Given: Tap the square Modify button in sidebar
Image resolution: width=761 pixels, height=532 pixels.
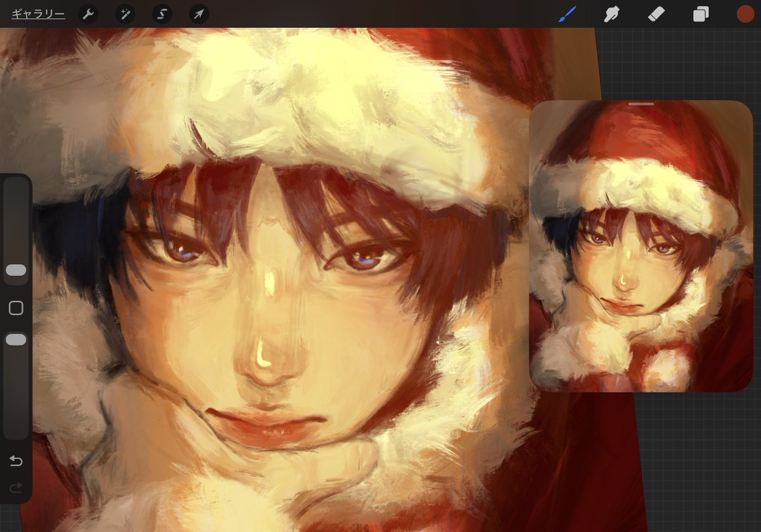Looking at the screenshot, I should click(x=16, y=308).
